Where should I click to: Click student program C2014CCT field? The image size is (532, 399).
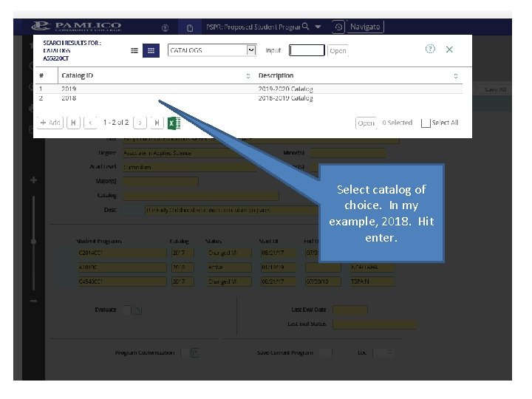(122, 253)
